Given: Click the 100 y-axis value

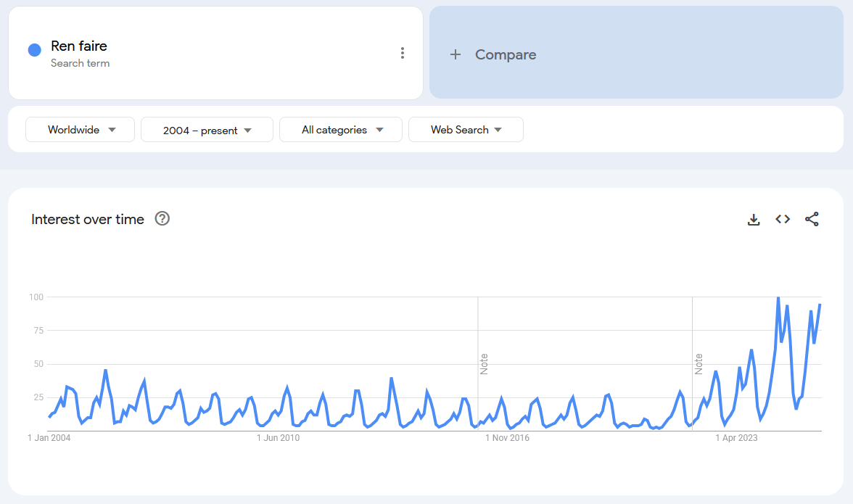Looking at the screenshot, I should (36, 297).
